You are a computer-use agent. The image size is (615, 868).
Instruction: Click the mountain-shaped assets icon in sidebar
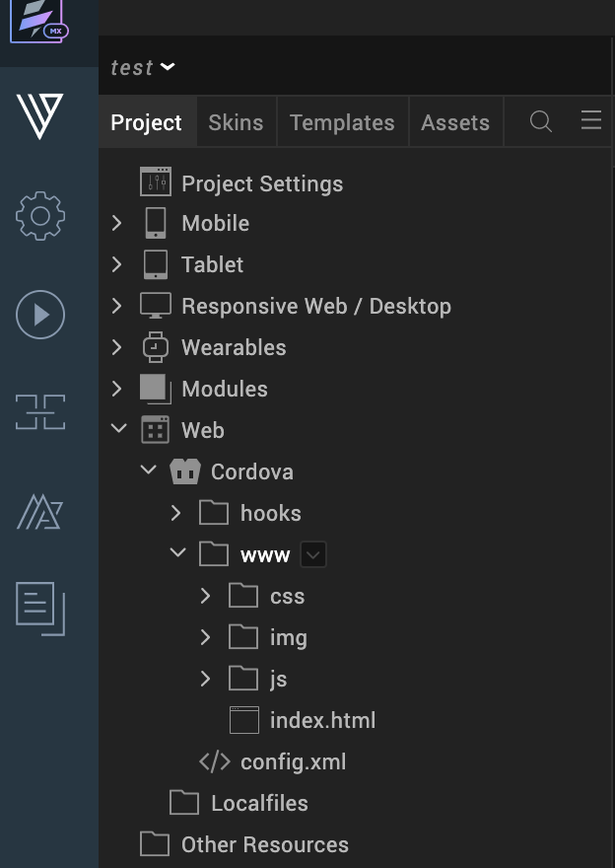click(x=39, y=512)
